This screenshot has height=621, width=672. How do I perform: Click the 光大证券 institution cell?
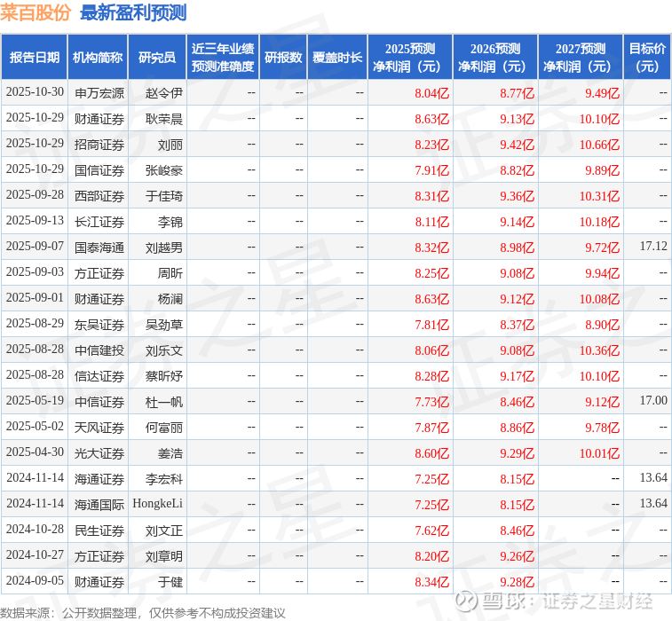point(99,452)
